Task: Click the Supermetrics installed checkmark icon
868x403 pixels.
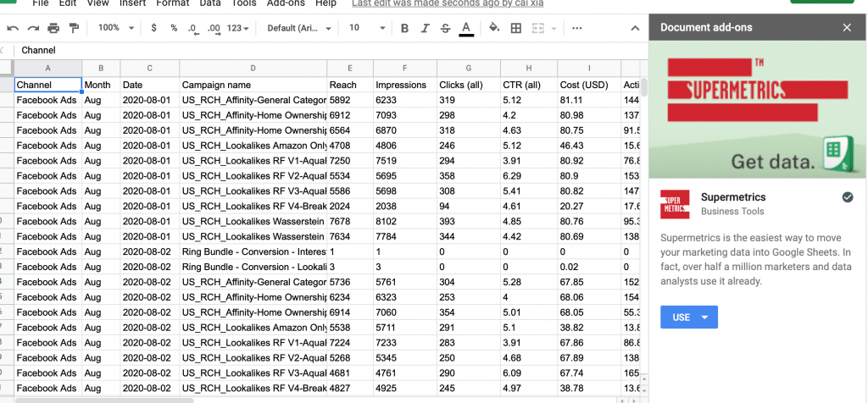Action: pos(848,197)
